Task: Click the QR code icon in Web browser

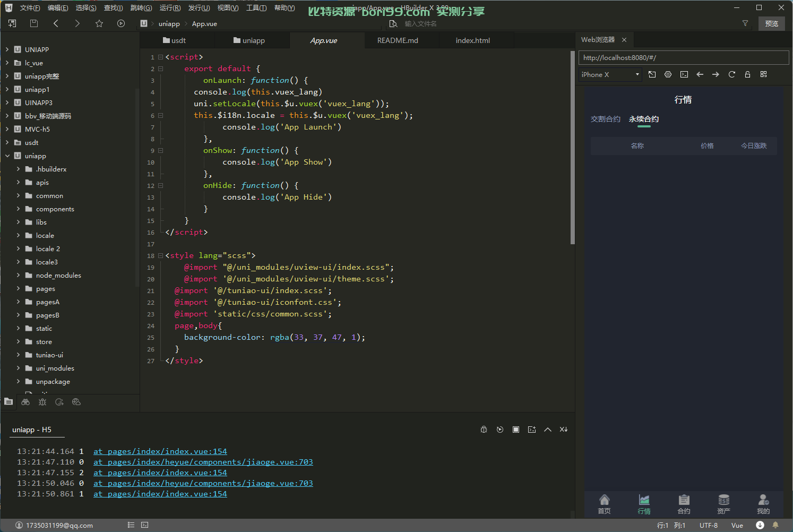Action: pos(764,74)
